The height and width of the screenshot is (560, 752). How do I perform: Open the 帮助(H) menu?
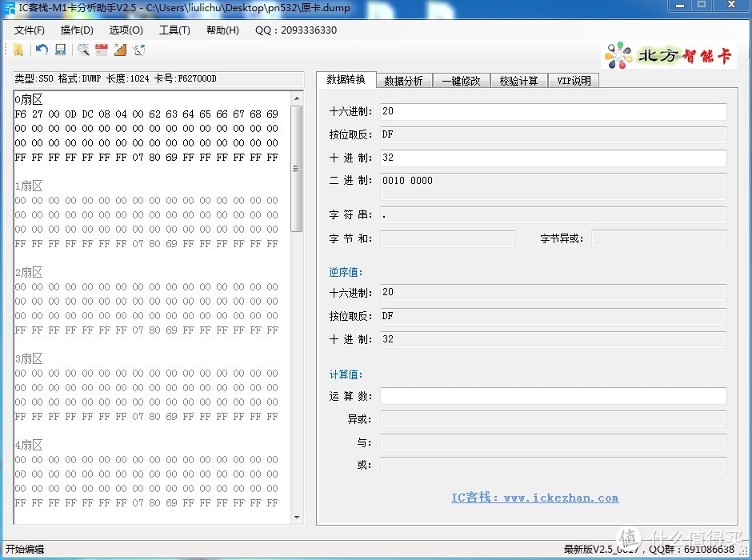[222, 30]
